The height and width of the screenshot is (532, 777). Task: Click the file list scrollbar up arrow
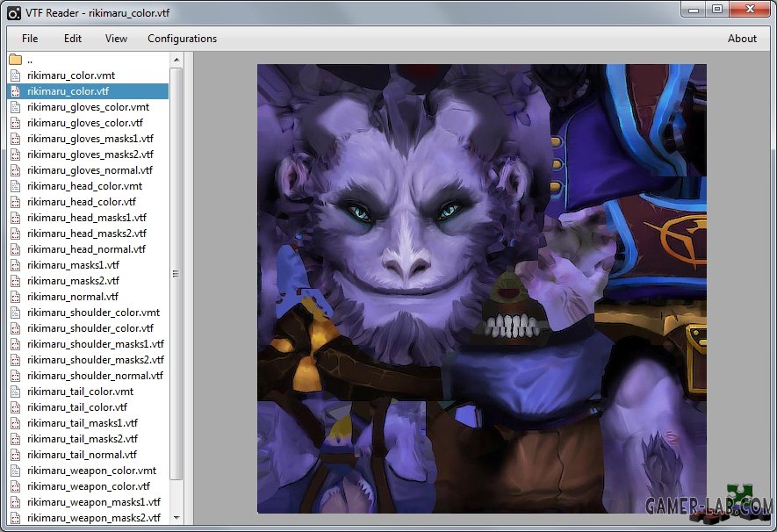tap(176, 60)
